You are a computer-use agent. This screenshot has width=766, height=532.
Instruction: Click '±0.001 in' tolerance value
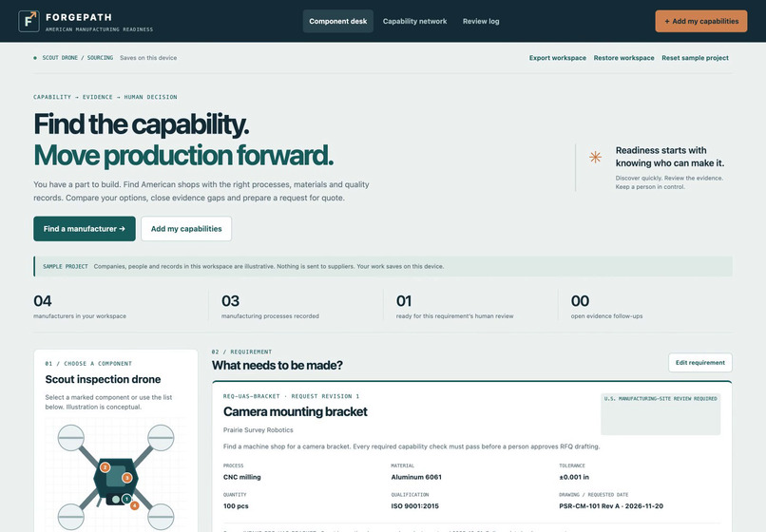coord(574,477)
